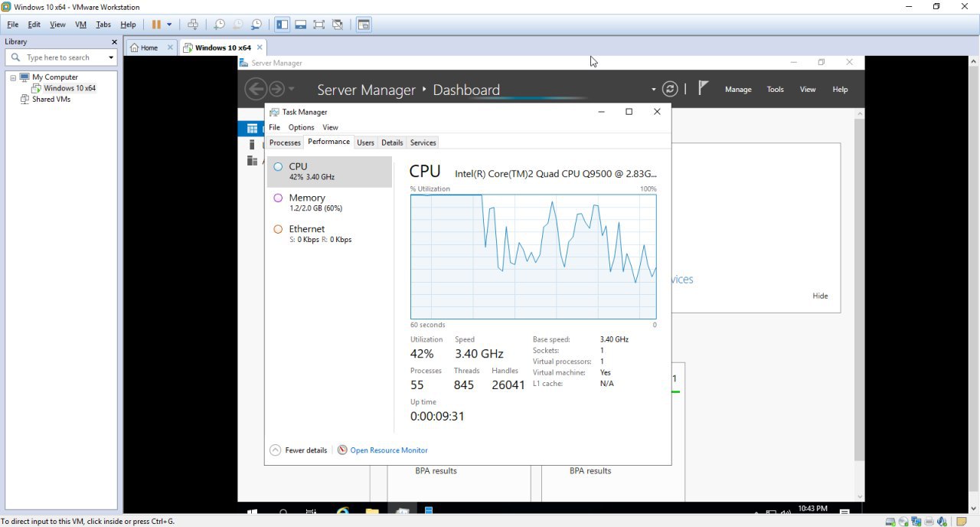Open the Tools menu in Server Manager
Viewport: 980px width, 527px height.
[776, 90]
